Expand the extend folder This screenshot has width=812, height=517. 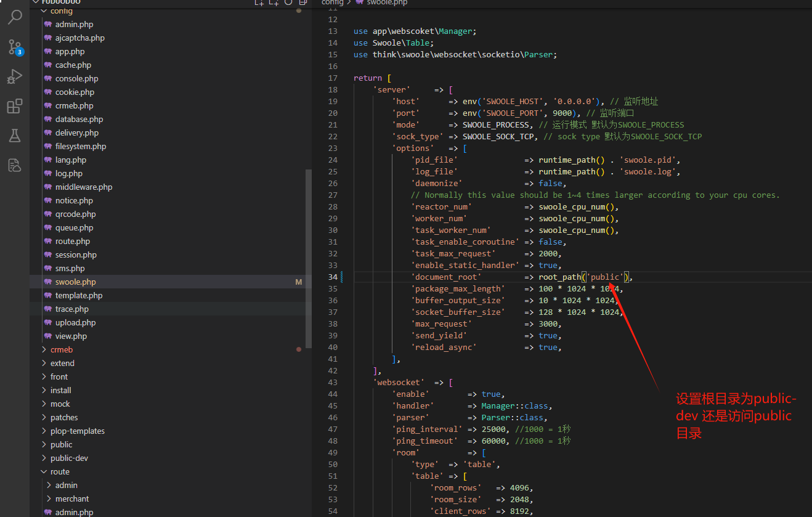pyautogui.click(x=62, y=363)
